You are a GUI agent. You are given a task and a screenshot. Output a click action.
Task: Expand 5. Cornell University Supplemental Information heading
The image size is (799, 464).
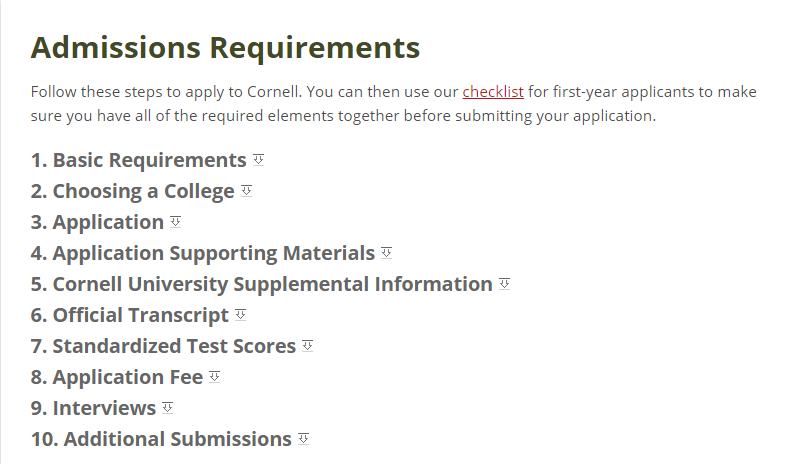pyautogui.click(x=261, y=284)
